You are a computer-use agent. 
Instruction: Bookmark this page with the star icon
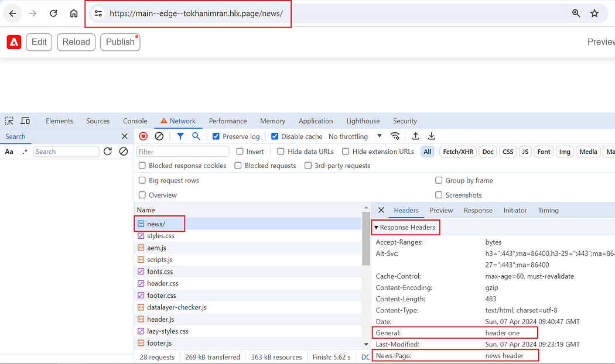click(x=594, y=13)
